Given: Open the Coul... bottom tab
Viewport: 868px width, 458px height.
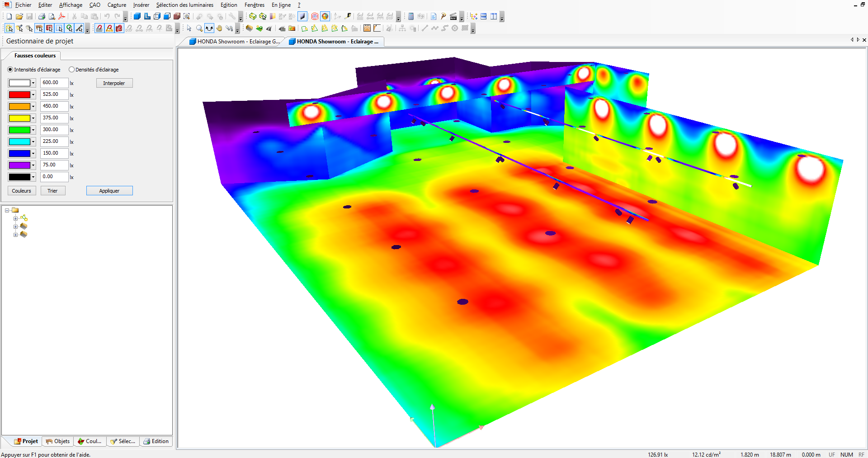Looking at the screenshot, I should (90, 441).
